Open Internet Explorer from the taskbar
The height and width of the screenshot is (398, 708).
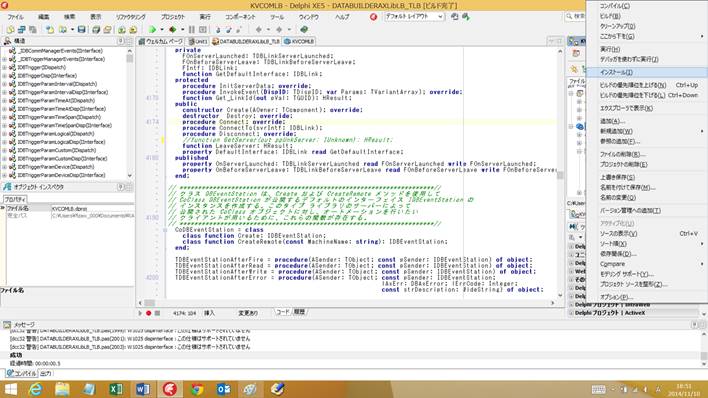(x=35, y=389)
